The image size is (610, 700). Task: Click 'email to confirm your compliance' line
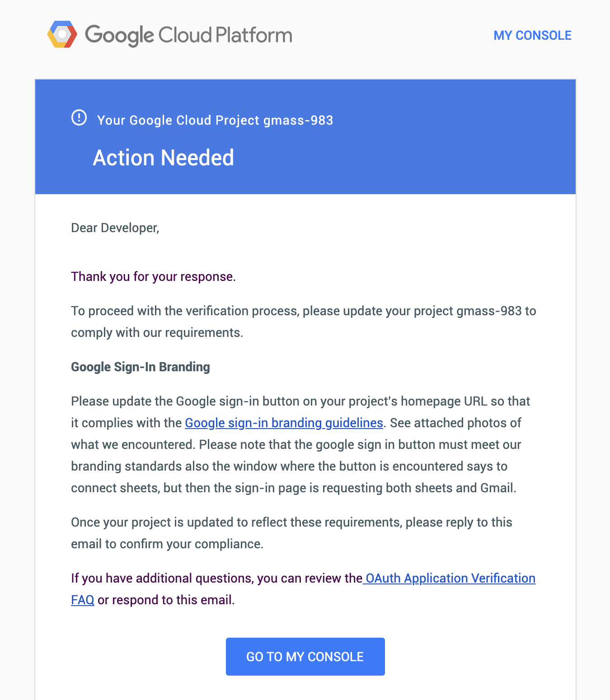167,544
